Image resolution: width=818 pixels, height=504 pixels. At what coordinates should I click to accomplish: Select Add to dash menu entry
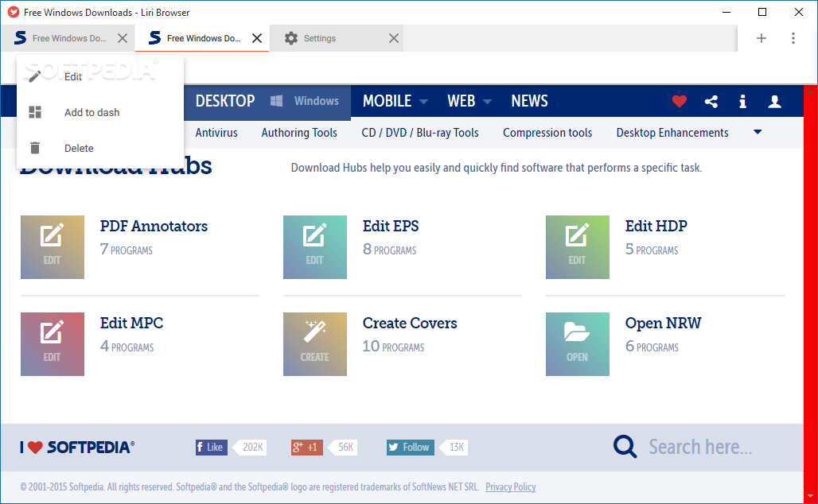click(x=100, y=112)
